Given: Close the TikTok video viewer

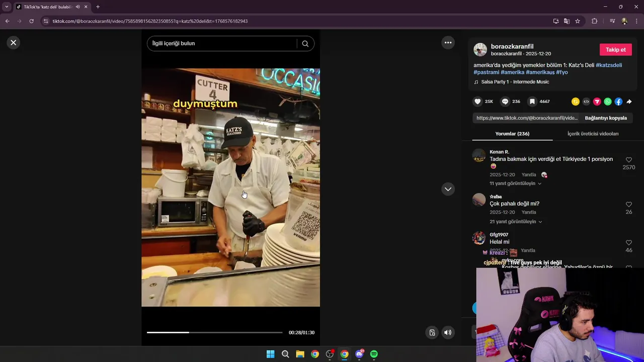Looking at the screenshot, I should (x=14, y=43).
